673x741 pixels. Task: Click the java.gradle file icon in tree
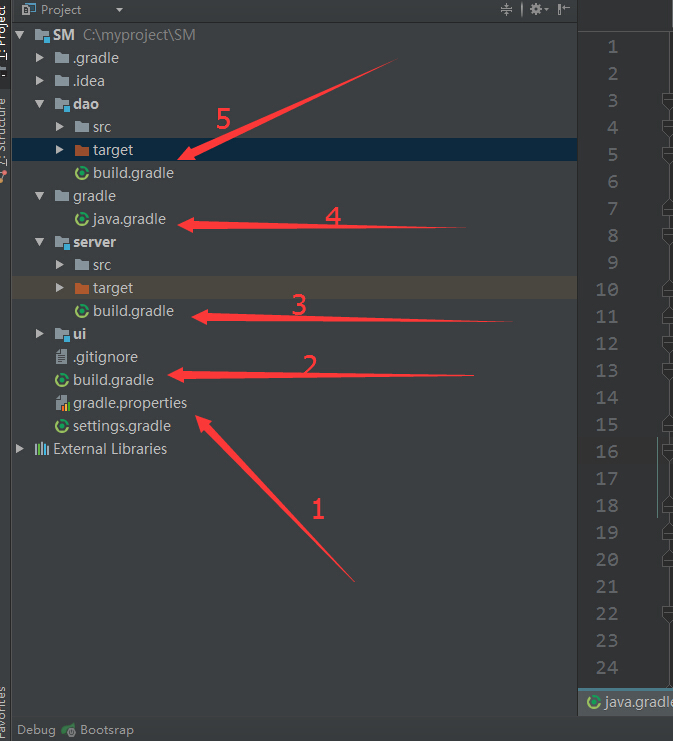tap(82, 219)
